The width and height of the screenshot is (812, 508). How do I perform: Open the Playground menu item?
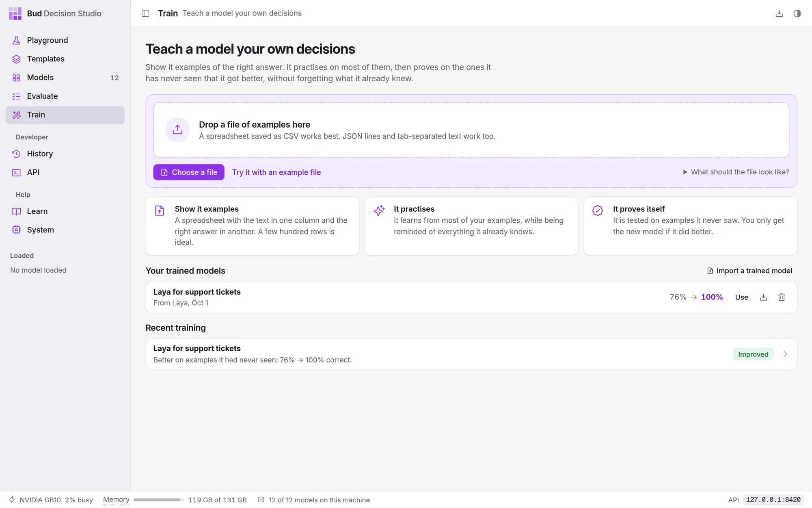pos(65,40)
